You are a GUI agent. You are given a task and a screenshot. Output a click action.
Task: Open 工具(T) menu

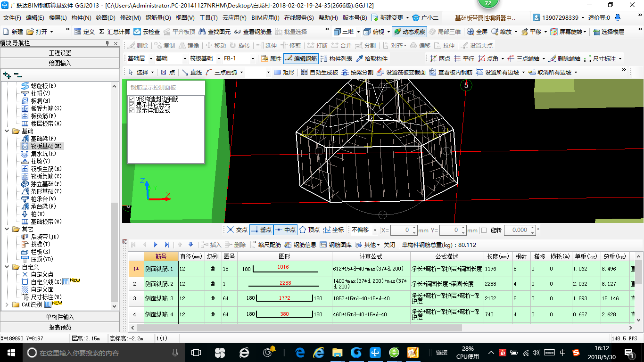(x=208, y=18)
